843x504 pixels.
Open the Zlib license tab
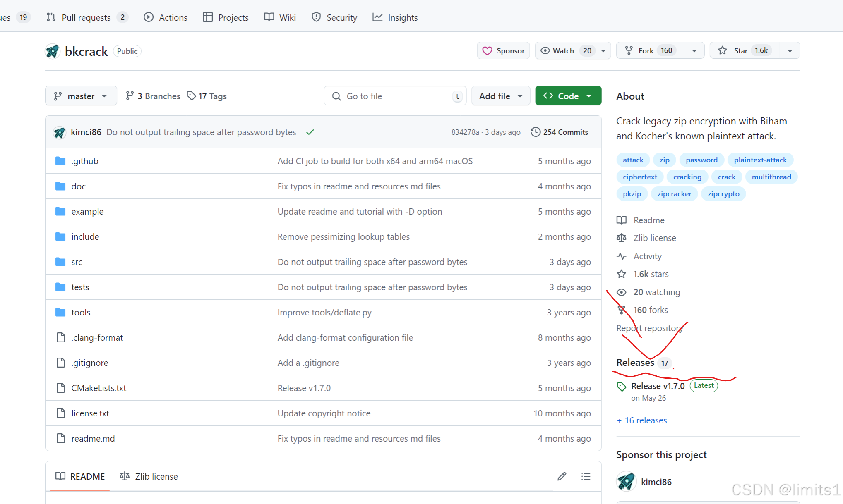[149, 476]
